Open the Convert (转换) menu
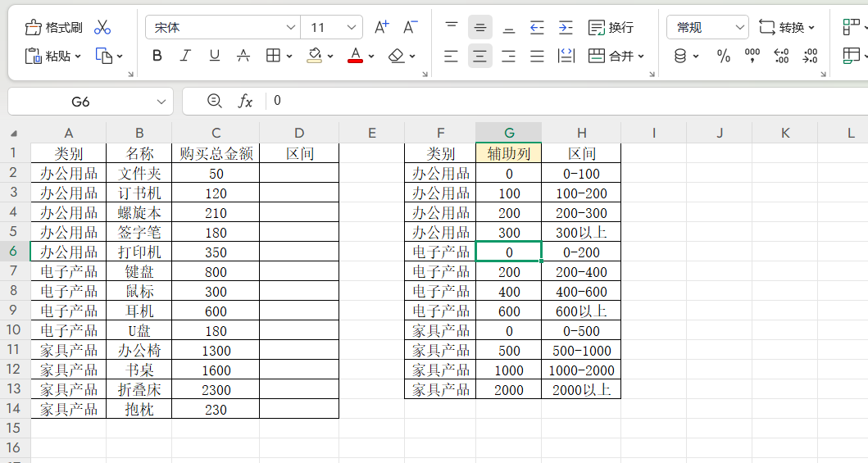The width and height of the screenshot is (868, 463). (787, 27)
